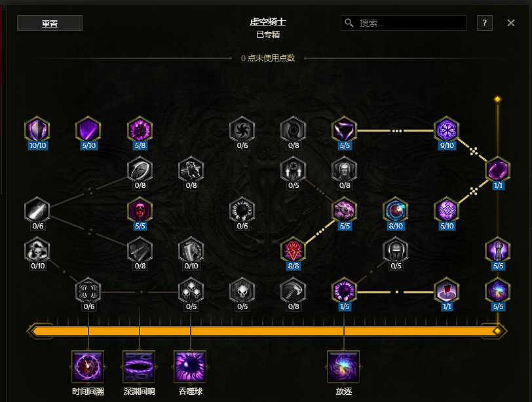Screen dimensions: 532x402
Task: Close the skill tree panel
Action: [511, 23]
